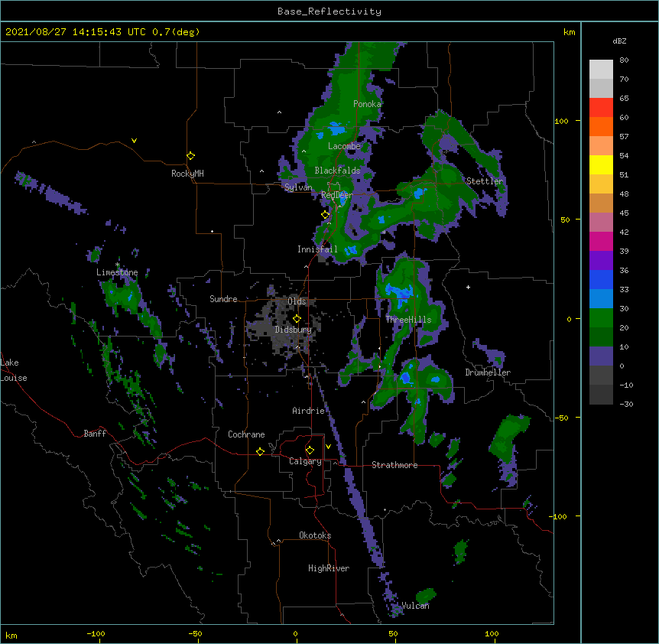Screen dimensions: 659x644
Task: Click the ThreeHills city label
Action: [x=408, y=320]
